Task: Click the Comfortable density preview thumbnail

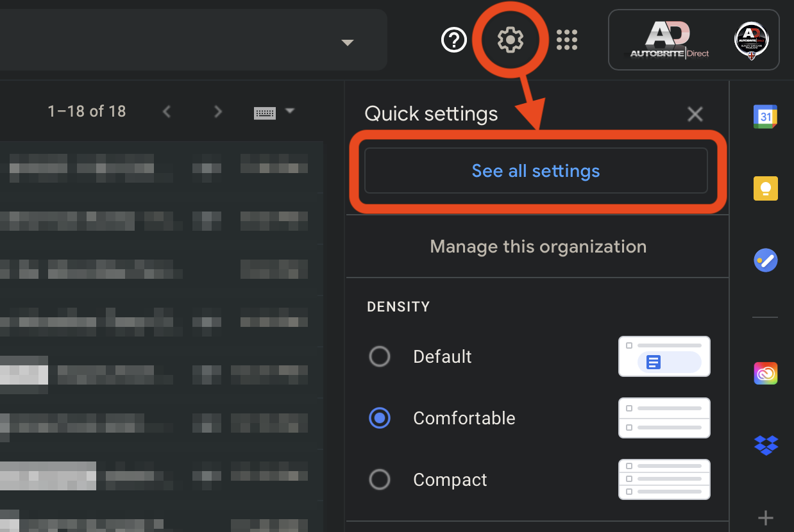Action: tap(664, 418)
